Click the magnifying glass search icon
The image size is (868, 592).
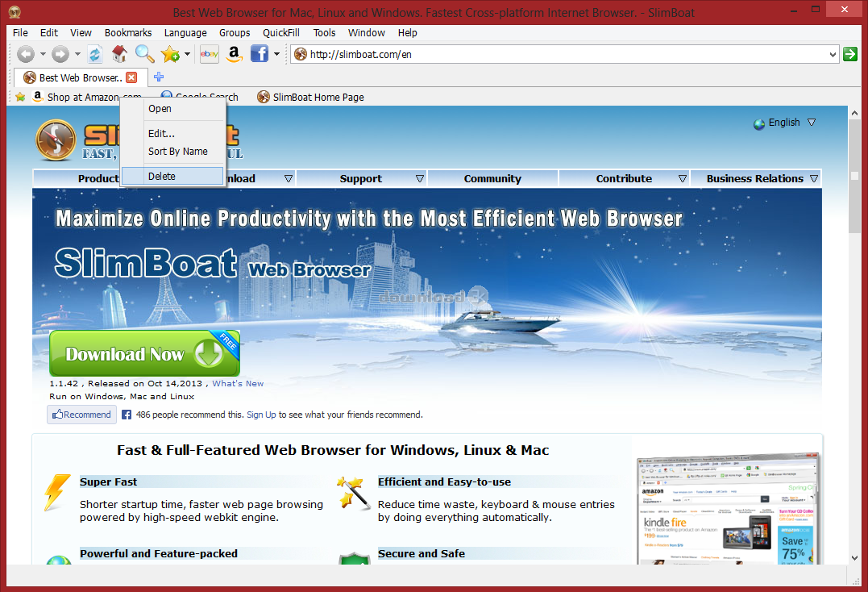144,54
